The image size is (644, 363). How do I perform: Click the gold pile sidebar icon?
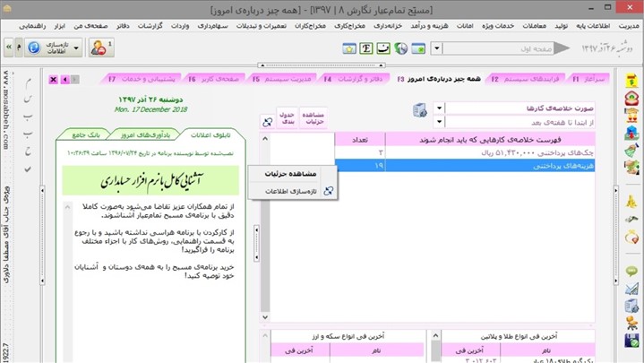(631, 202)
